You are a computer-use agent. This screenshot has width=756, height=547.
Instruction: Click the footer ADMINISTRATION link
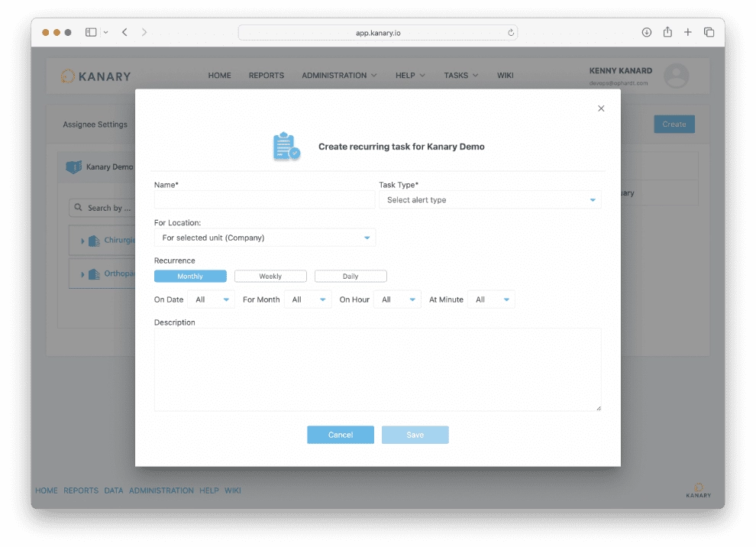pyautogui.click(x=162, y=490)
